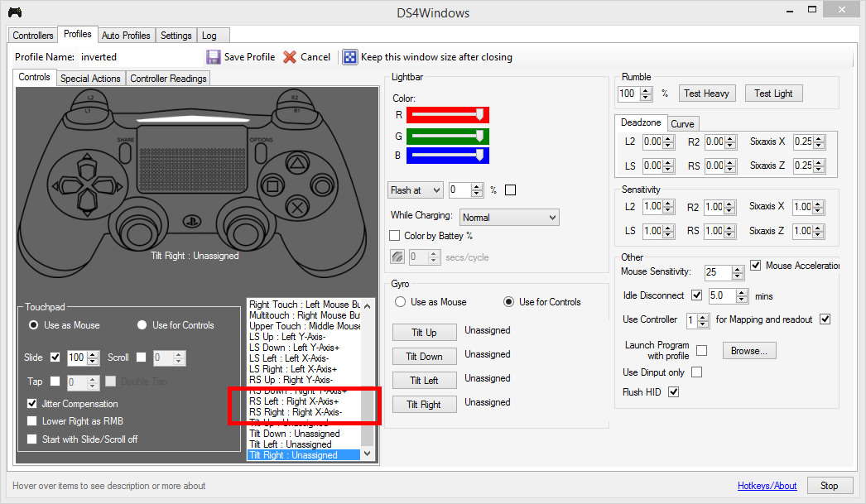This screenshot has width=866, height=504.
Task: Select touchpad Use as Mouse radio button
Action: tap(34, 325)
